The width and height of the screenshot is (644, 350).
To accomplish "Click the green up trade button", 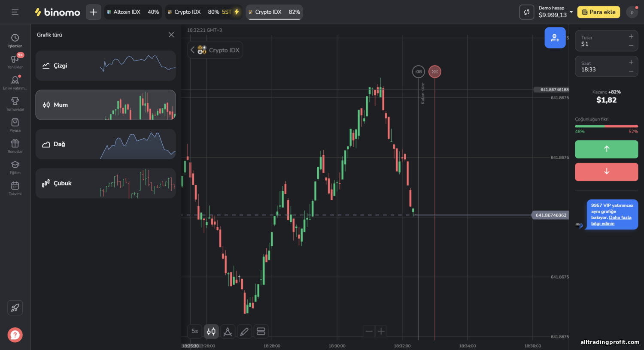I will coord(606,149).
